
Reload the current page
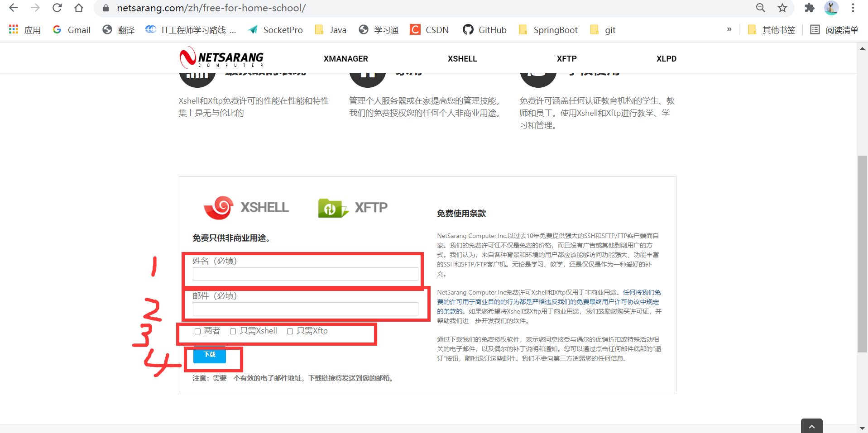click(x=57, y=8)
